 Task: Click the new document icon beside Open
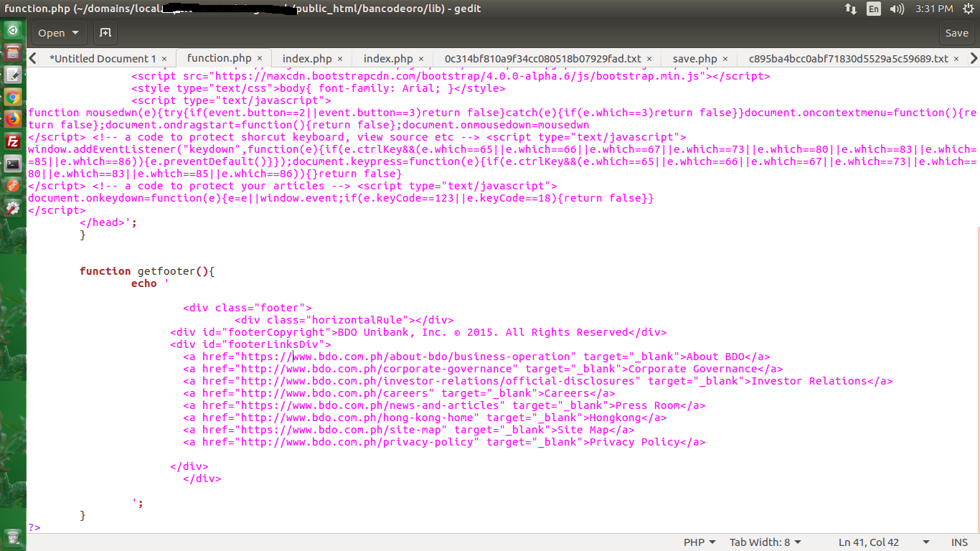point(105,33)
